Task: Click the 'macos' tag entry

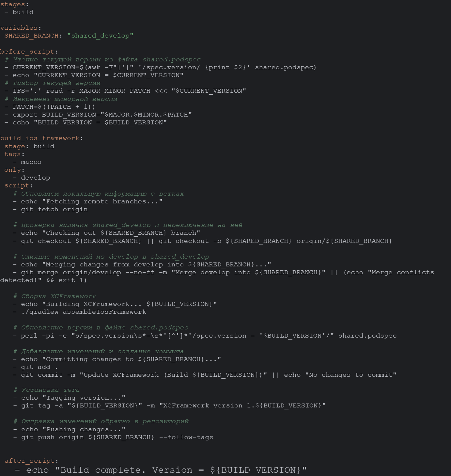Action: (x=31, y=162)
